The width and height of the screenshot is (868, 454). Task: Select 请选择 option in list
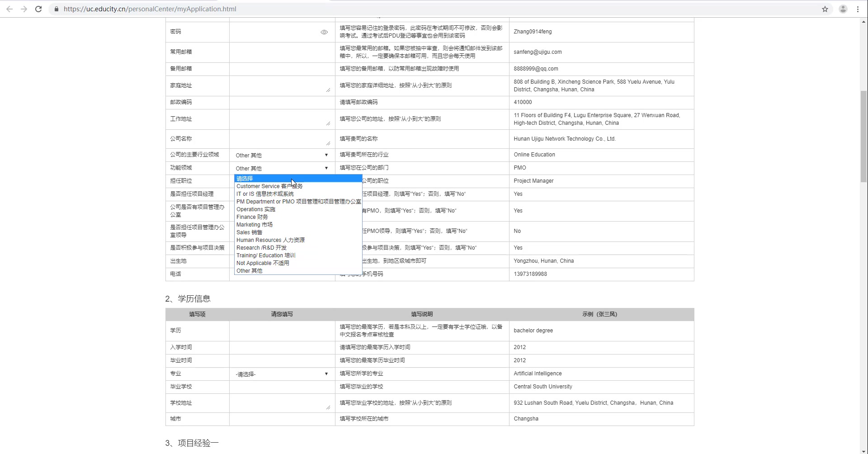click(298, 179)
